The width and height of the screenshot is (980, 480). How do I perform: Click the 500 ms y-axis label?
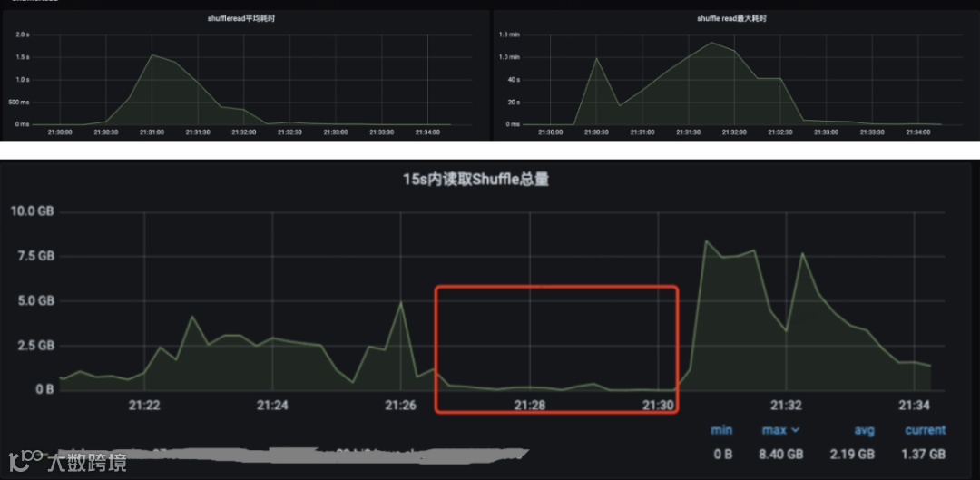(x=21, y=102)
